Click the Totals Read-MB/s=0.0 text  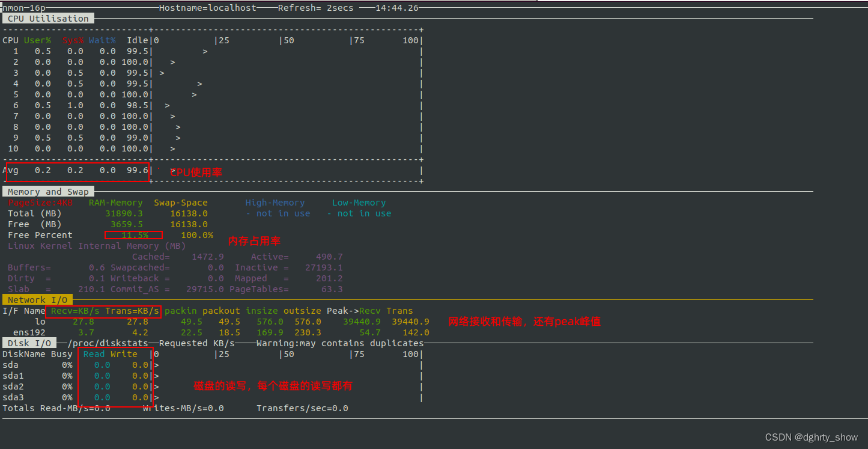[56, 408]
